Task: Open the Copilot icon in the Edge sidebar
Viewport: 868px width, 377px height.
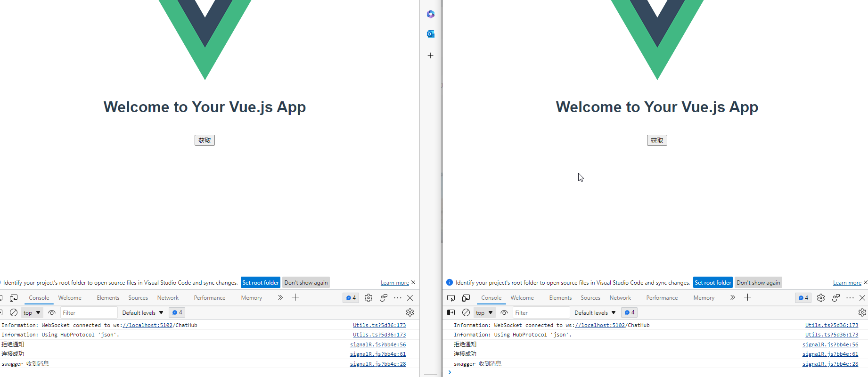Action: 430,14
